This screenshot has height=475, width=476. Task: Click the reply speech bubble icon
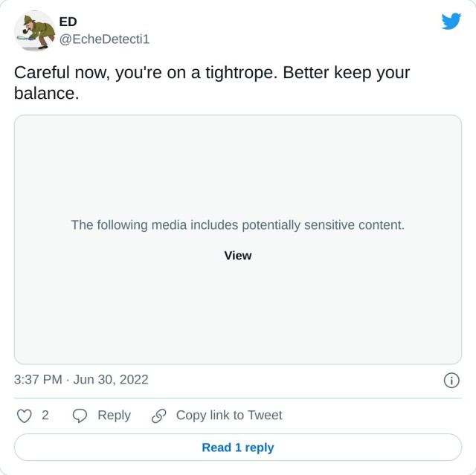[80, 416]
